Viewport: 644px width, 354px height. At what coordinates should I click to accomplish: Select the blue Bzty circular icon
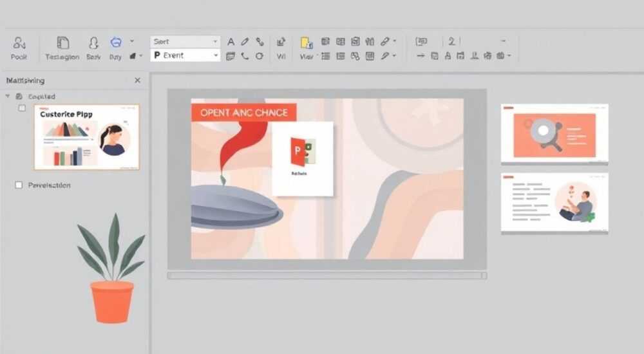(x=116, y=42)
